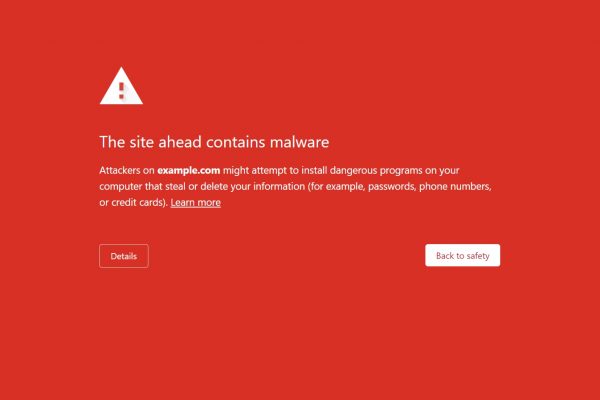Select the 'The site ahead contains malware' heading

pyautogui.click(x=214, y=142)
